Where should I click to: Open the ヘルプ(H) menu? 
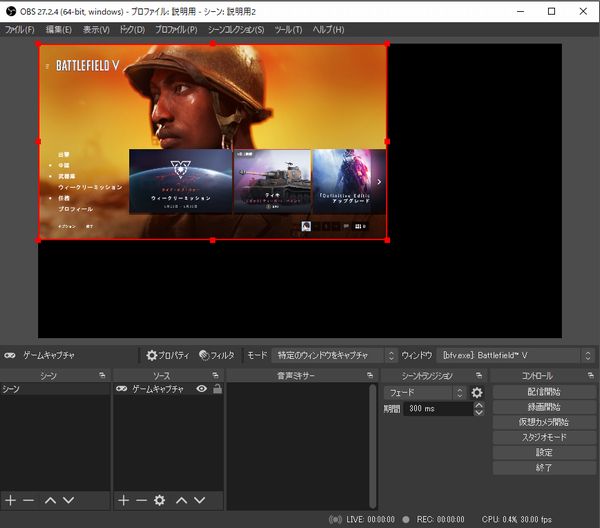click(x=328, y=29)
